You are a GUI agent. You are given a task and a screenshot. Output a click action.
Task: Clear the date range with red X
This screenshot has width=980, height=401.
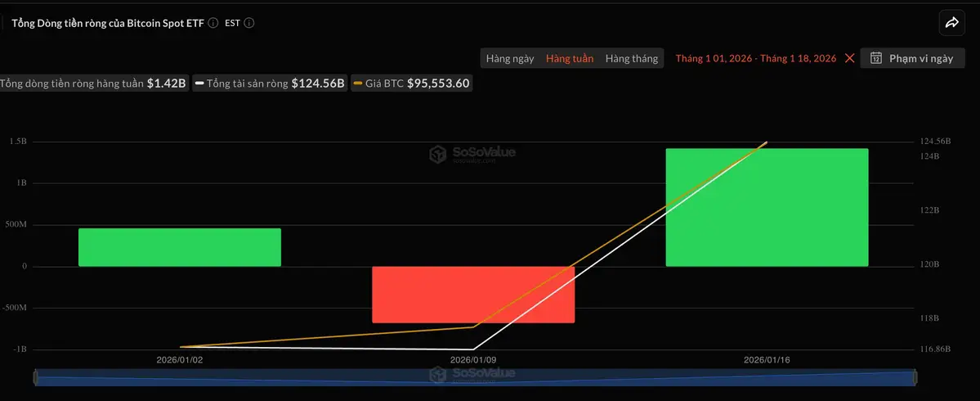click(x=849, y=58)
